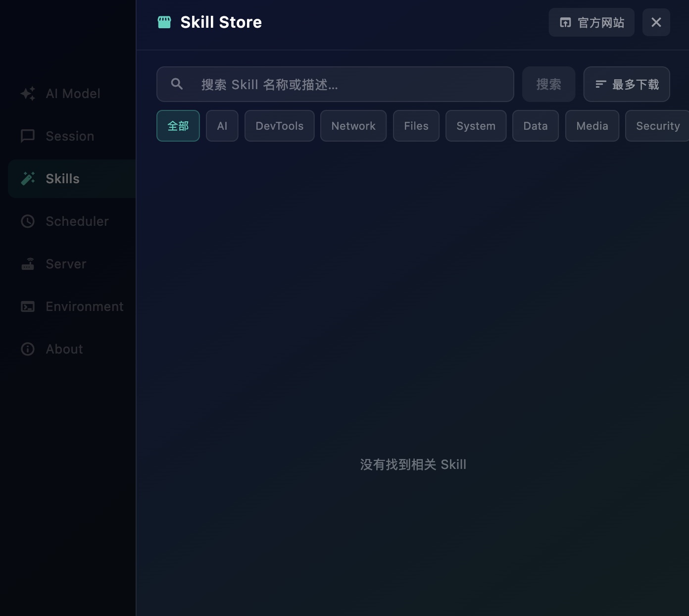This screenshot has width=689, height=616.
Task: Select the AI Model sidebar icon
Action: point(27,94)
